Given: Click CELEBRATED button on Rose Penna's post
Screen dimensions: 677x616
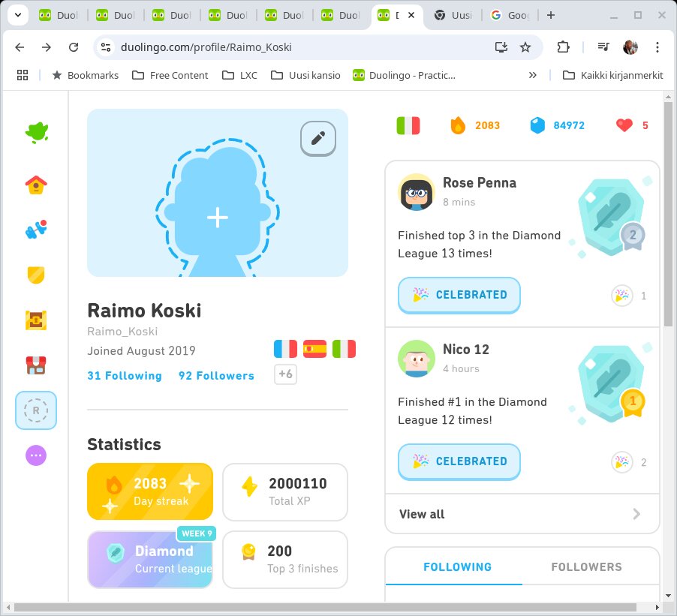Looking at the screenshot, I should tap(459, 295).
